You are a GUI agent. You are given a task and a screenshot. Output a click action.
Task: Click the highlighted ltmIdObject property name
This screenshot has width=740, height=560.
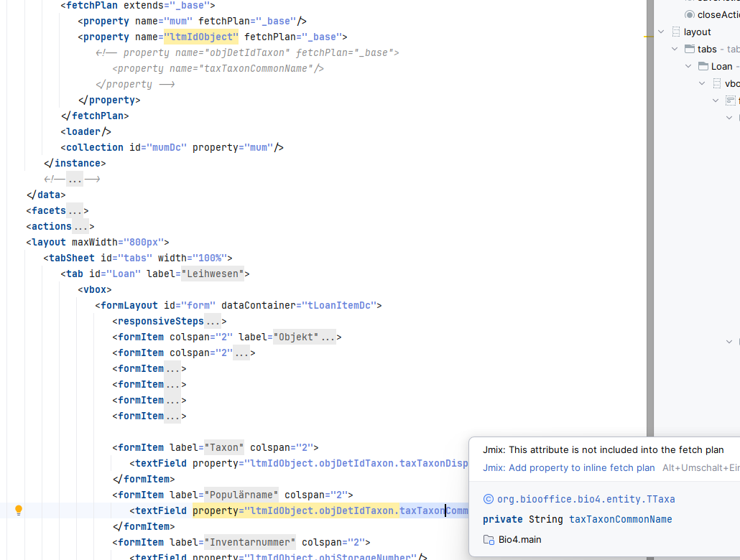pyautogui.click(x=200, y=37)
